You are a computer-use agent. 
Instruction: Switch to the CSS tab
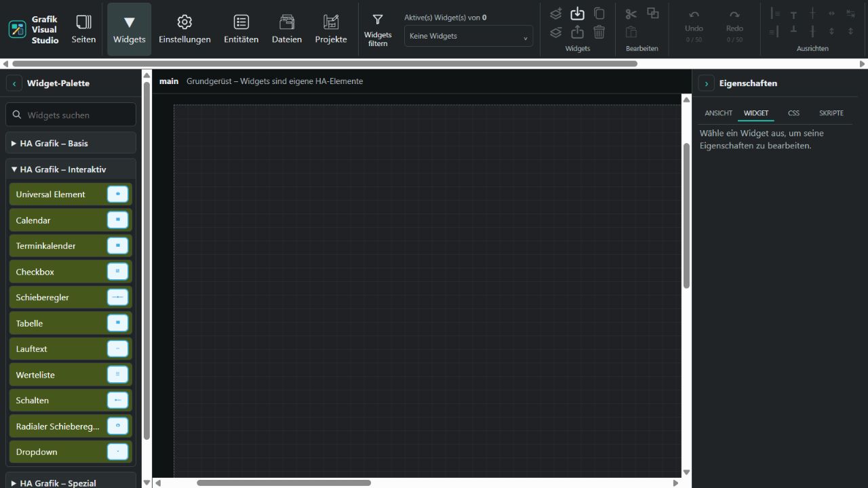coord(793,113)
